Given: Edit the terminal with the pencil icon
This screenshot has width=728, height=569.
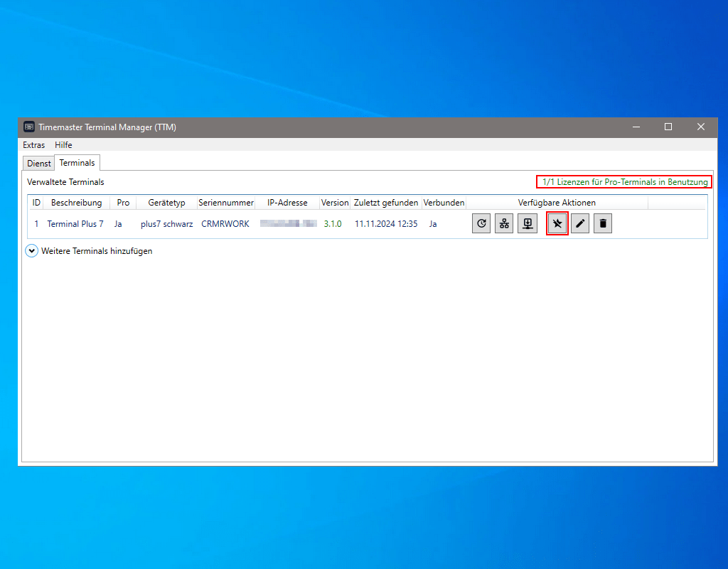Looking at the screenshot, I should [580, 223].
